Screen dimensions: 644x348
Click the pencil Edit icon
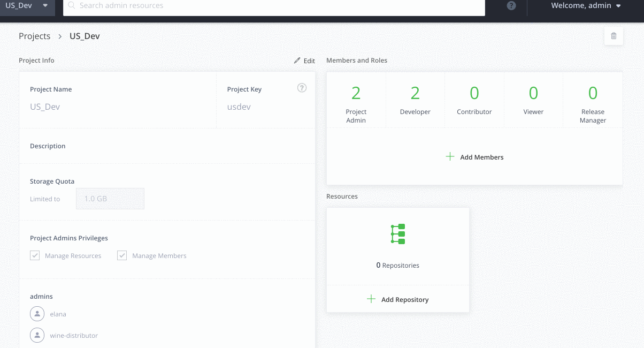coord(297,60)
